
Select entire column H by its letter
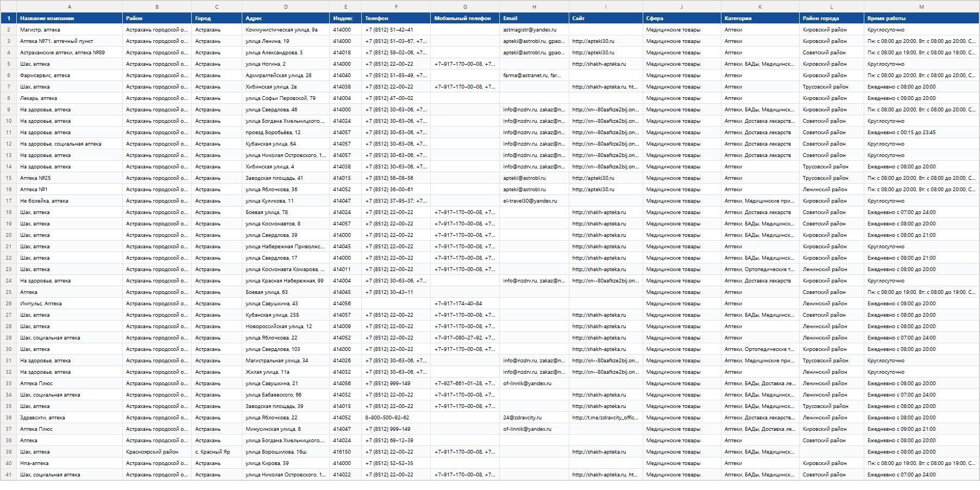[535, 7]
